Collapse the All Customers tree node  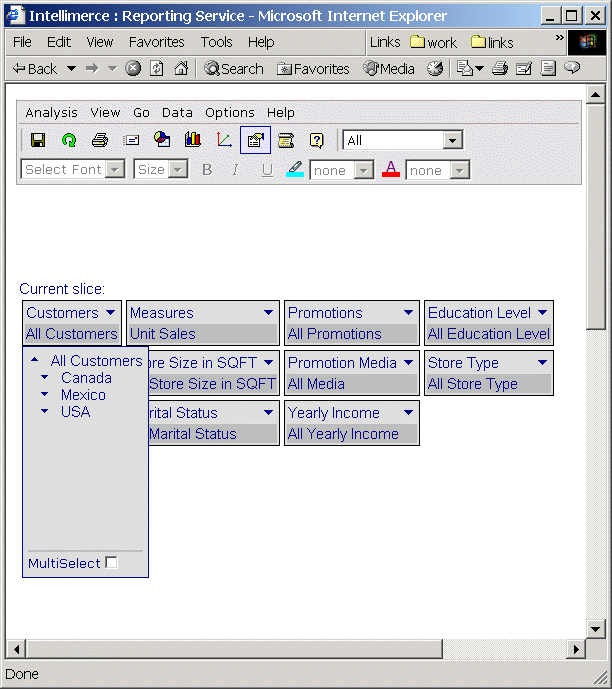pos(35,360)
